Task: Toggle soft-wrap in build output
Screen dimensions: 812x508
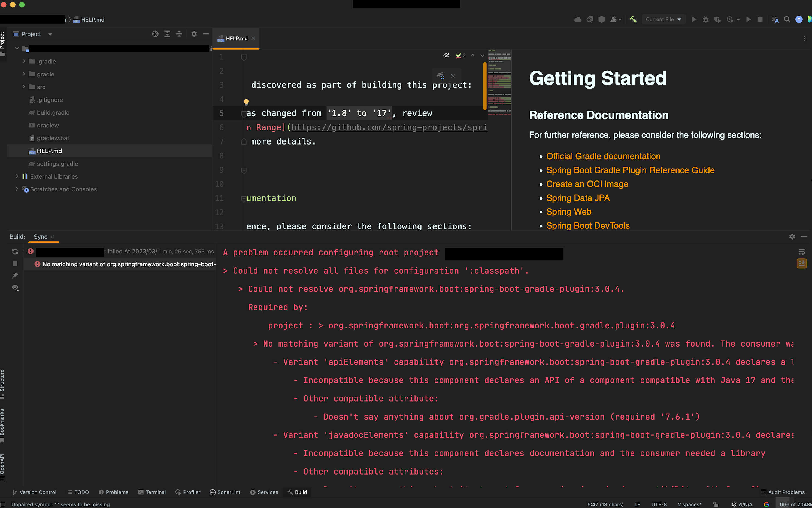Action: tap(802, 252)
